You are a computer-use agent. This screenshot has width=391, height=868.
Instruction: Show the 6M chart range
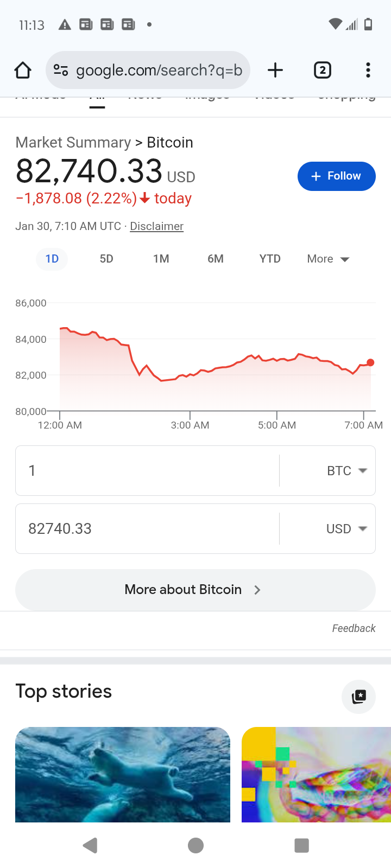(216, 259)
